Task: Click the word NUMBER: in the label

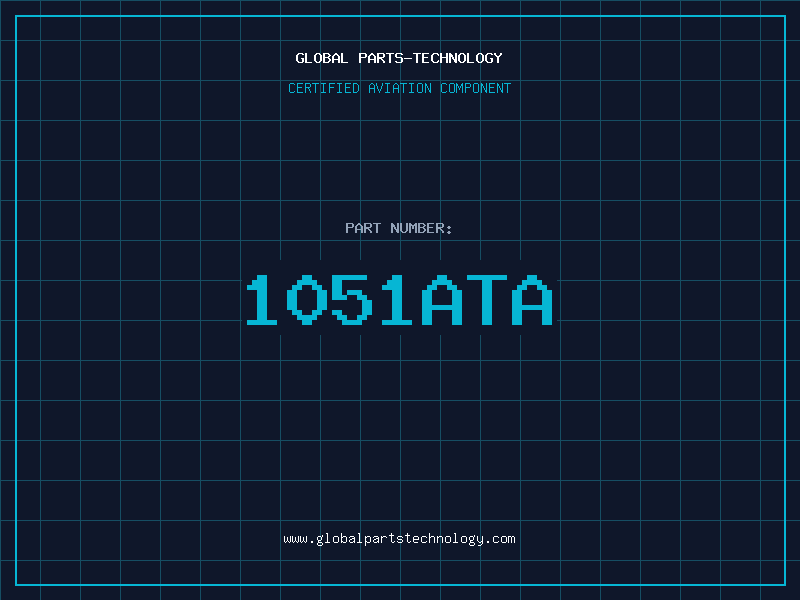Action: (x=422, y=228)
